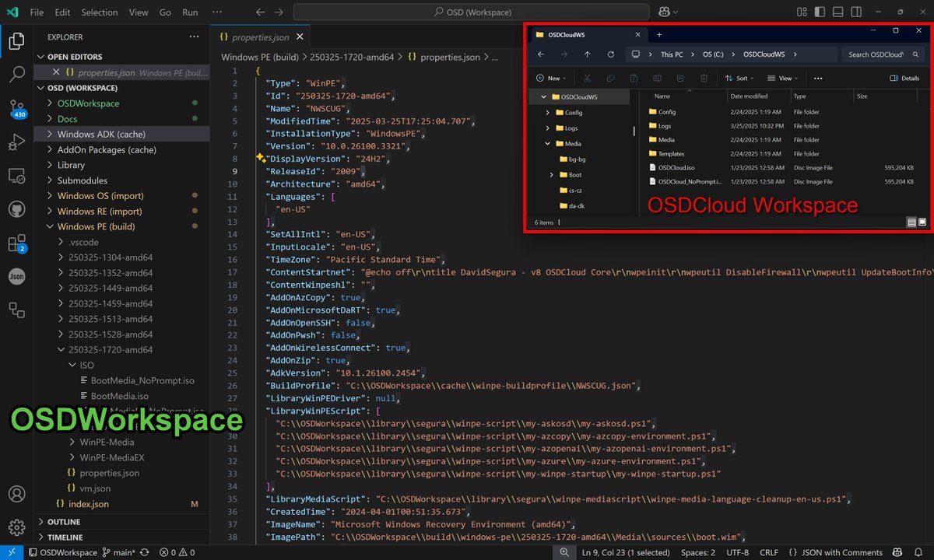934x560 pixels.
Task: Expand the OSDWorkspace folder in the tree
Action: pyautogui.click(x=50, y=103)
